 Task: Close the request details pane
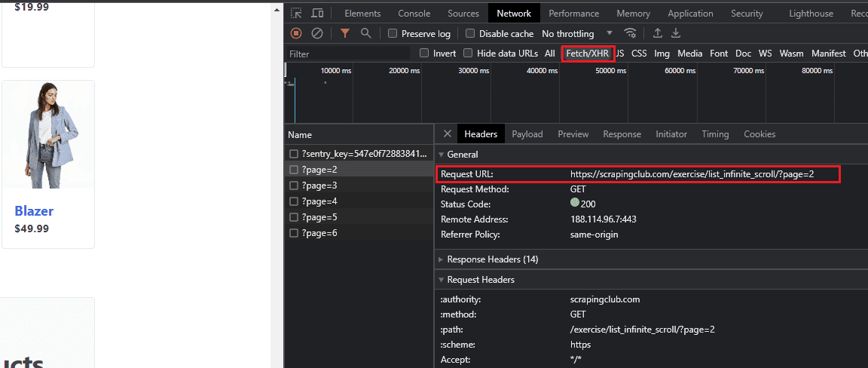click(x=448, y=134)
